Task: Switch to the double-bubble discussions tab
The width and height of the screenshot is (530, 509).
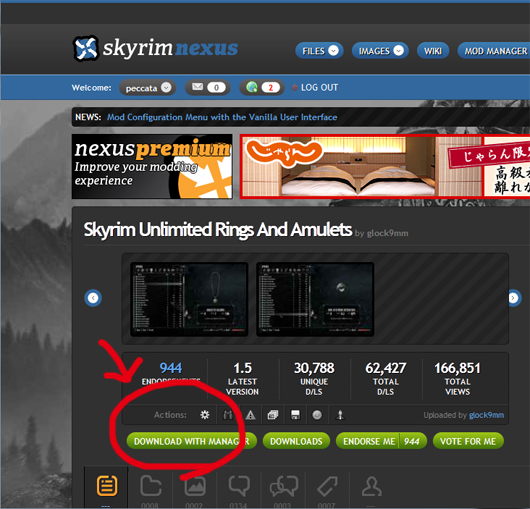Action: pyautogui.click(x=283, y=487)
